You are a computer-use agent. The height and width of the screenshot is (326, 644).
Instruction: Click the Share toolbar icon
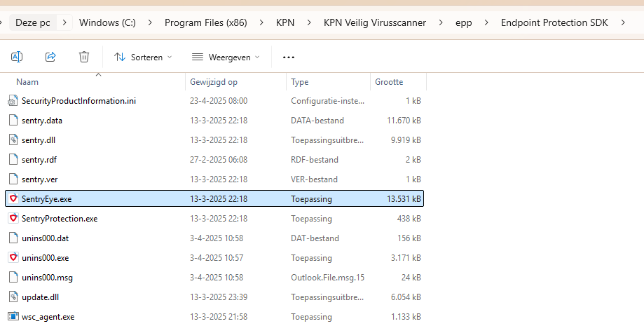pos(50,57)
